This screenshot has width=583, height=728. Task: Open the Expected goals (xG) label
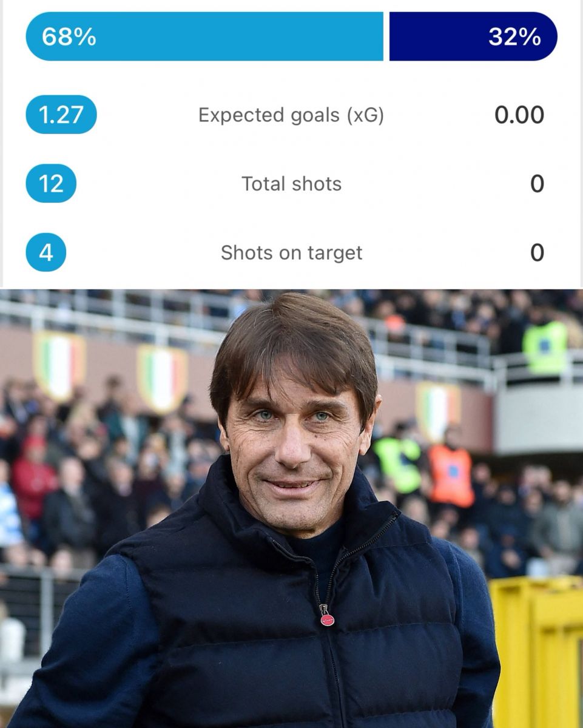click(291, 115)
